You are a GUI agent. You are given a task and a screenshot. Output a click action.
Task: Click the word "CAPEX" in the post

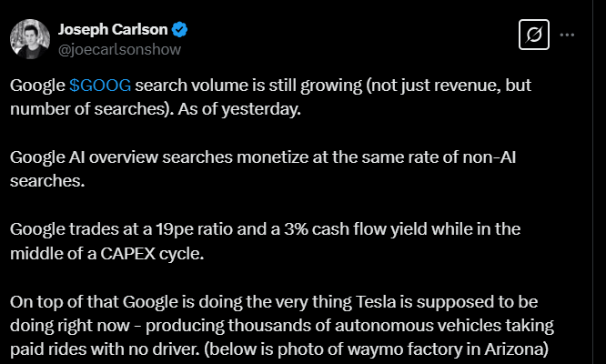(128, 254)
